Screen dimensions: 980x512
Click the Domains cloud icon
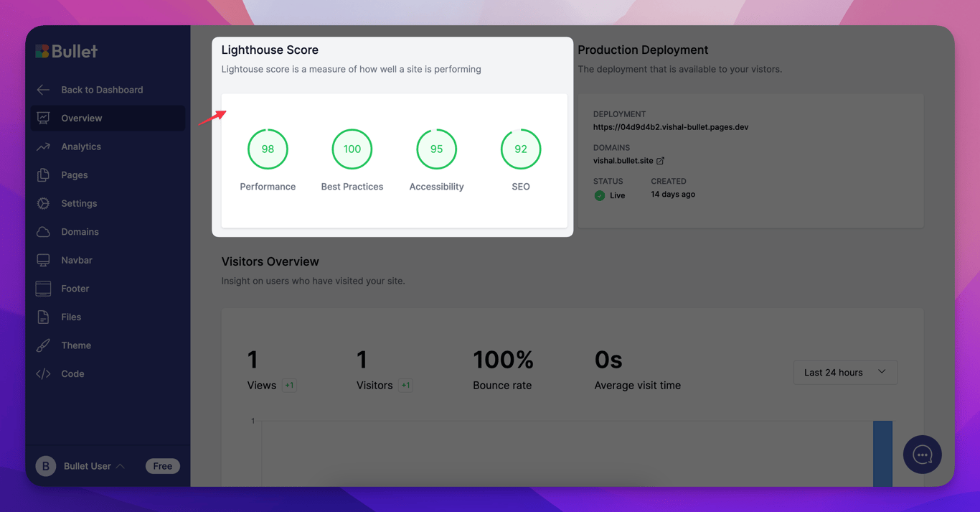[43, 232]
